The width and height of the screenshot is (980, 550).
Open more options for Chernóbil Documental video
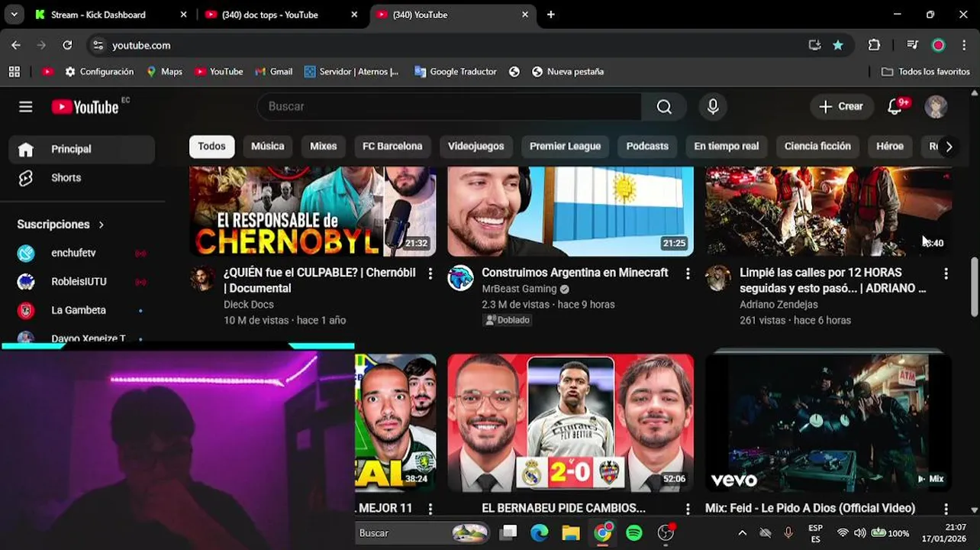pyautogui.click(x=430, y=273)
